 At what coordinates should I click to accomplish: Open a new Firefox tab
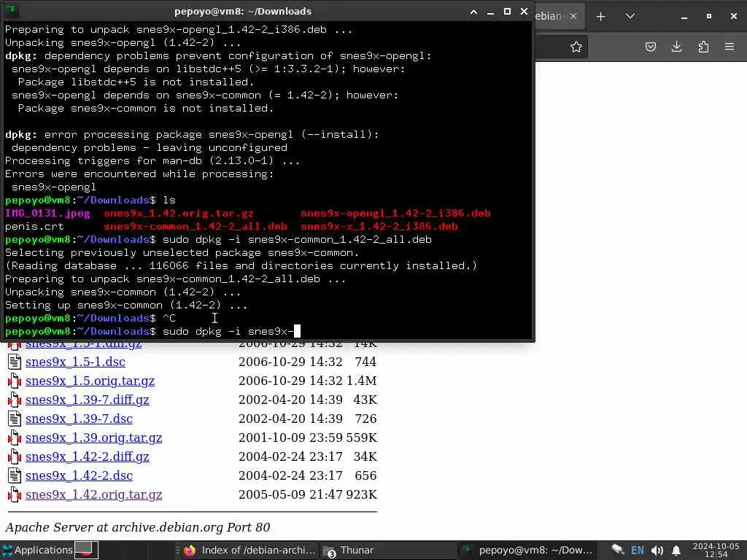click(601, 16)
